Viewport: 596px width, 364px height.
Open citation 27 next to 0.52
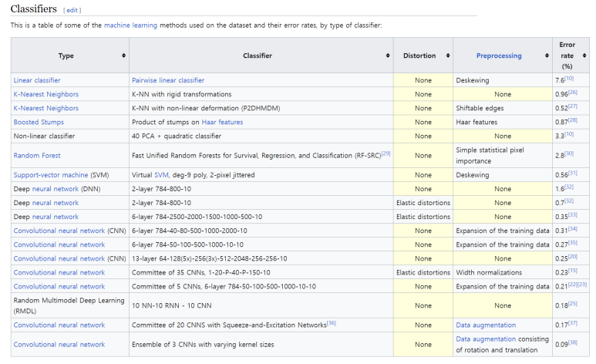coord(573,106)
